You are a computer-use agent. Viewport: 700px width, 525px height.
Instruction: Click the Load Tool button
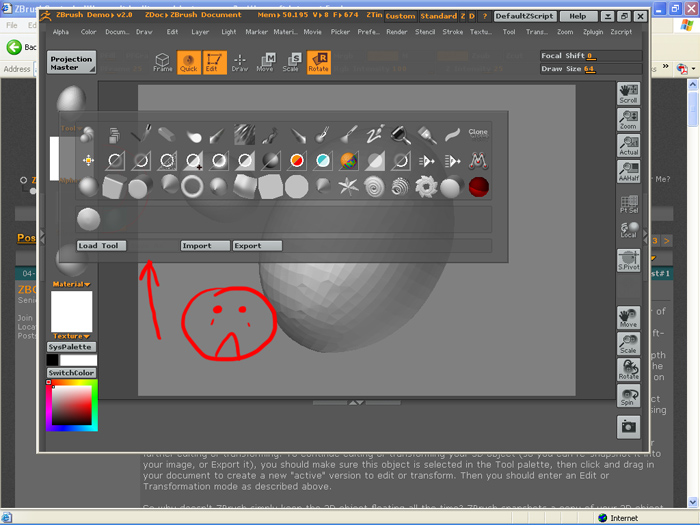[x=101, y=246]
